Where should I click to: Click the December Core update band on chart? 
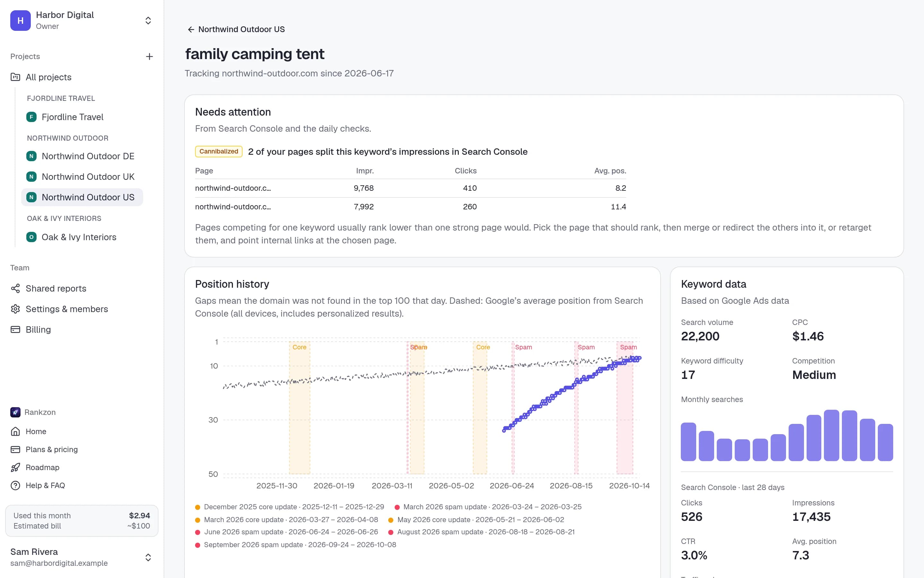(x=299, y=407)
